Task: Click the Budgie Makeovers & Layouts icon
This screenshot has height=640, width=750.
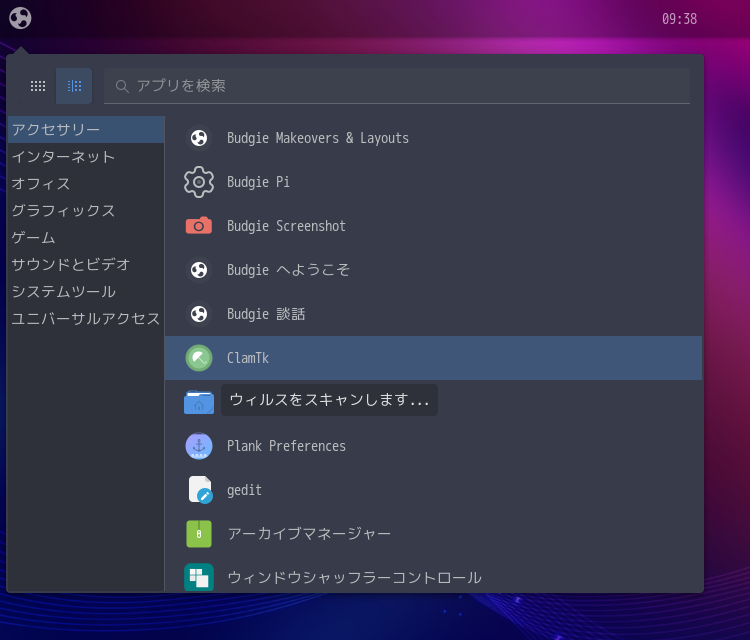Action: [199, 138]
